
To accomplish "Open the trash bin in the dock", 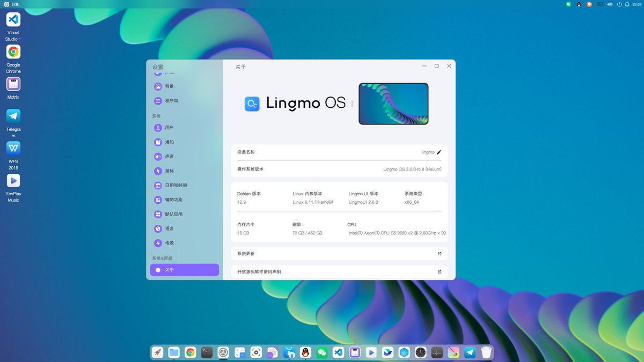I will 486,352.
